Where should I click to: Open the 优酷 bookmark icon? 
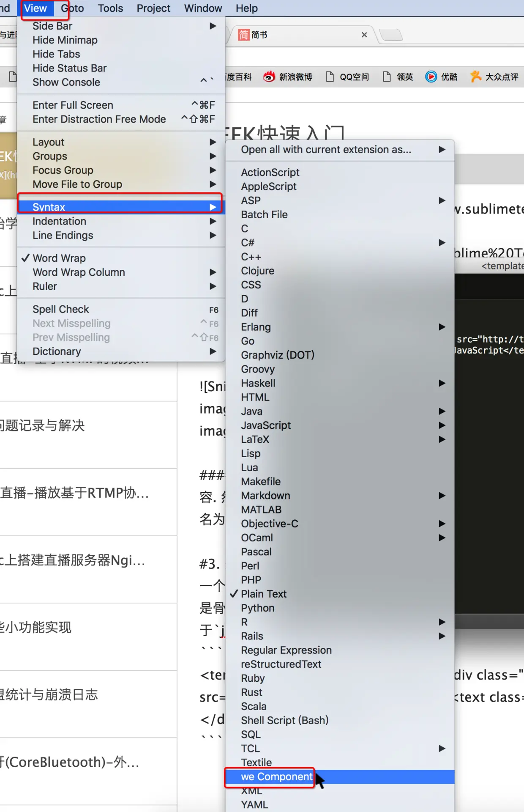click(431, 77)
